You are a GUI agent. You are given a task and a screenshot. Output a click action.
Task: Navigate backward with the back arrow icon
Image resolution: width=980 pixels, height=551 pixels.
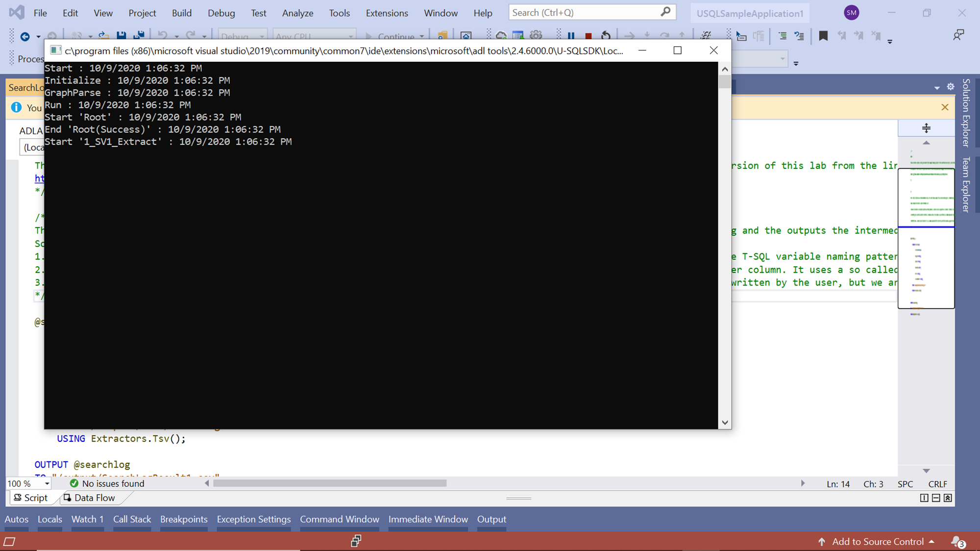[x=24, y=36]
